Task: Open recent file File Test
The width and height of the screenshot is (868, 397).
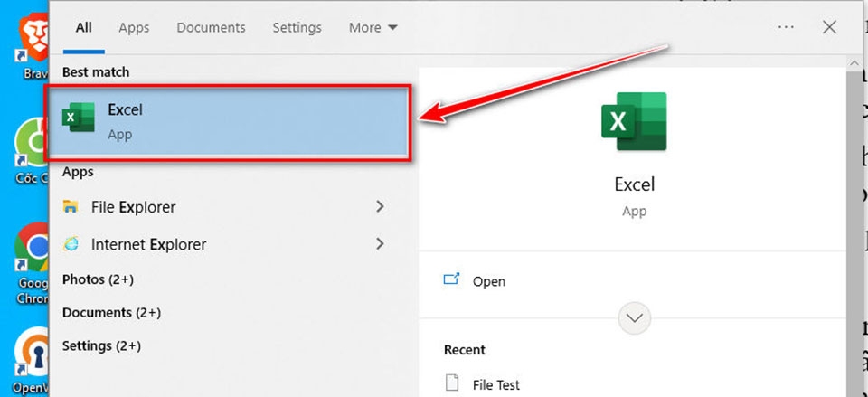Action: click(x=496, y=384)
